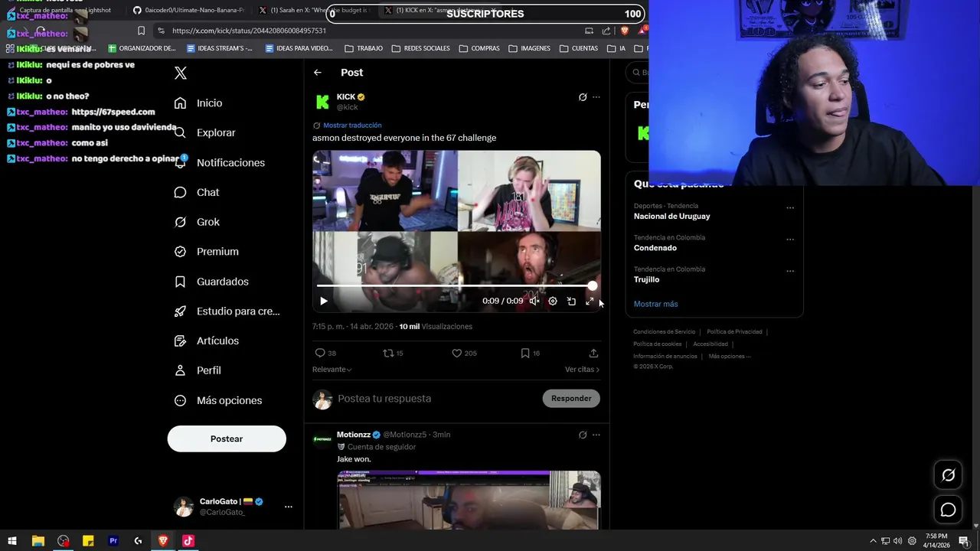Open Explorar in the sidebar
This screenshot has height=551, width=980.
click(204, 132)
